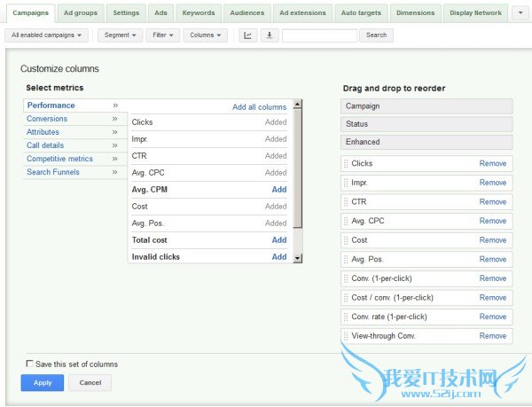This screenshot has width=532, height=407.
Task: Remove the Cost column from the list
Action: click(x=492, y=240)
